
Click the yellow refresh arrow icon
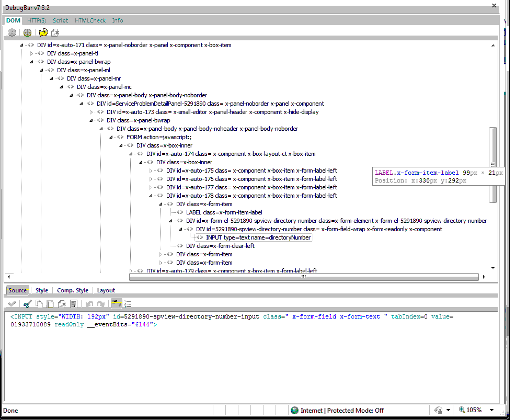(43, 32)
